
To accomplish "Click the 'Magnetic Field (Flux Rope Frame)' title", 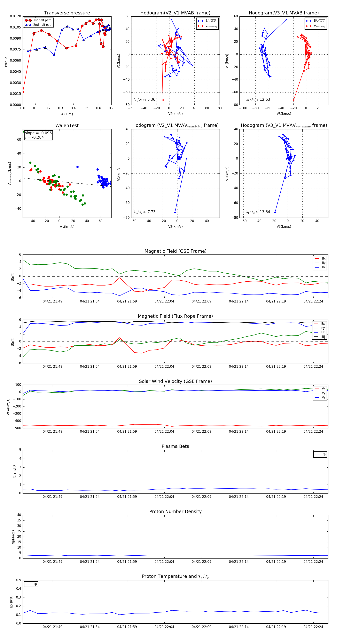I will (175, 316).
